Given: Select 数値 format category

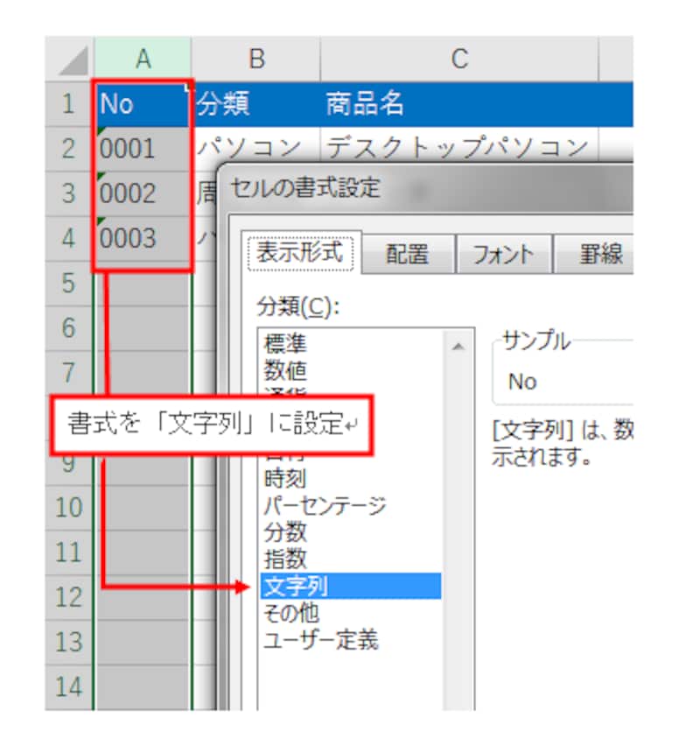Looking at the screenshot, I should pos(289,370).
